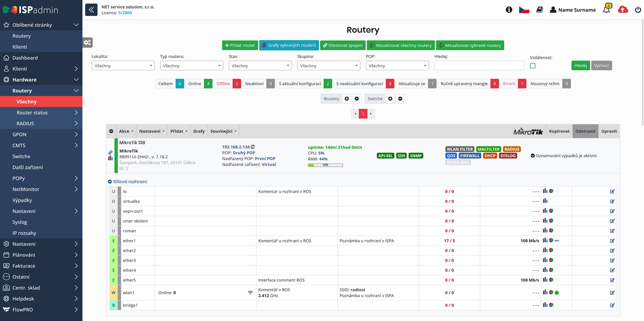This screenshot has width=644, height=321.
Task: Open the Lokalita dropdown
Action: point(123,66)
